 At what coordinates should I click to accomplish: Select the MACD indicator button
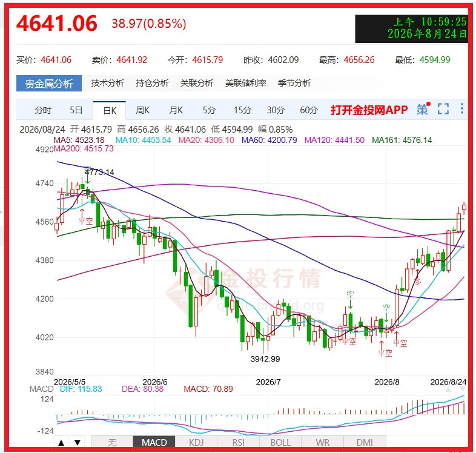154,442
